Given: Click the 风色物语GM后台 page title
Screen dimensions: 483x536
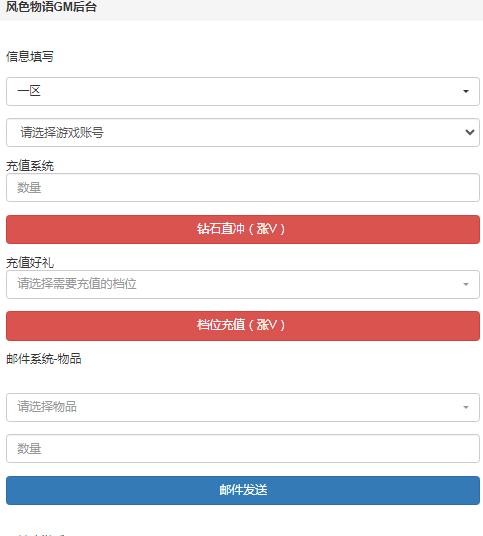Looking at the screenshot, I should (51, 6).
